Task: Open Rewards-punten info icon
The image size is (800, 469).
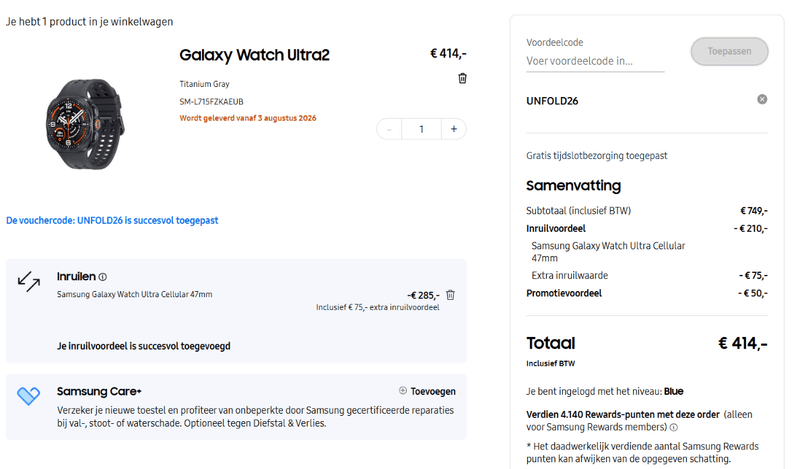Action: (673, 428)
